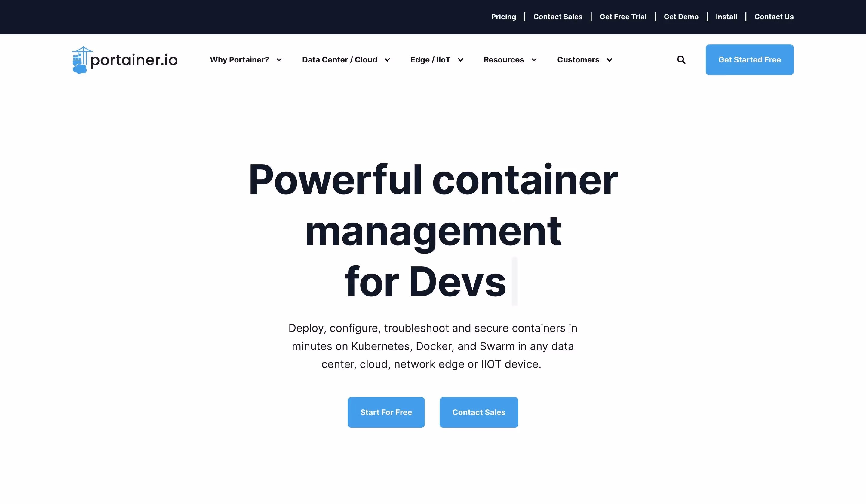Click the Start For Free button
Image resolution: width=866 pixels, height=504 pixels.
[x=386, y=412]
